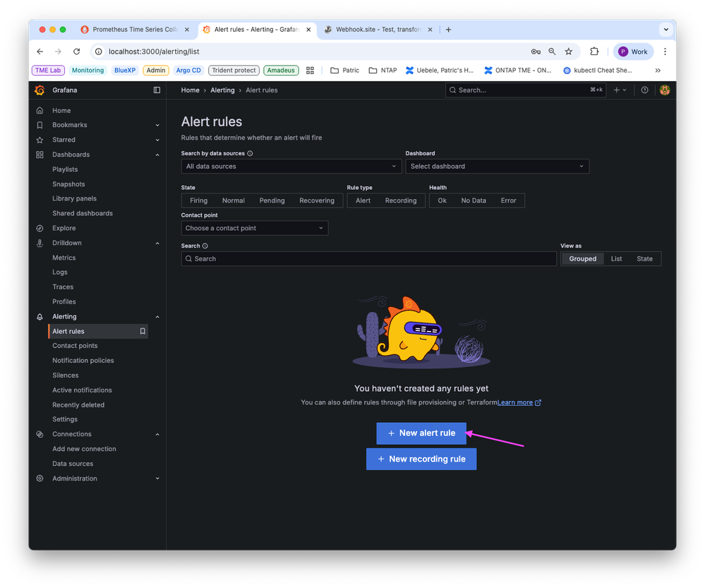Click the browser extensions puzzle icon
The image size is (705, 588).
click(x=594, y=52)
